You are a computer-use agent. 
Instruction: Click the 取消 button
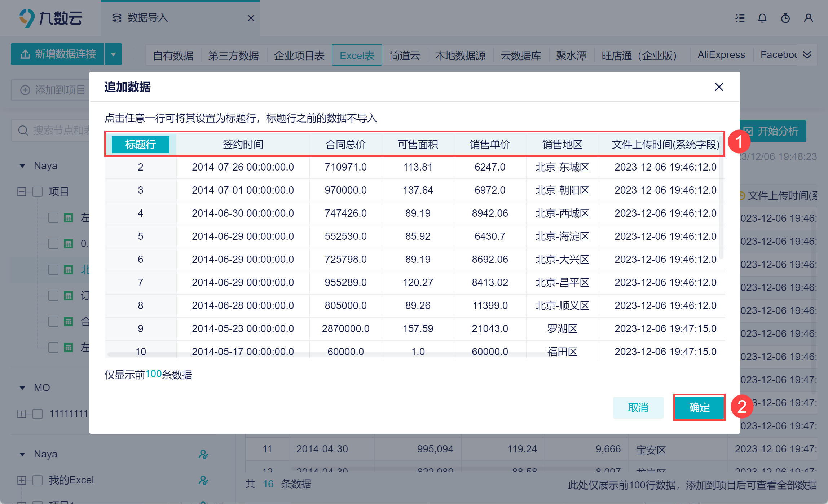[x=638, y=407]
